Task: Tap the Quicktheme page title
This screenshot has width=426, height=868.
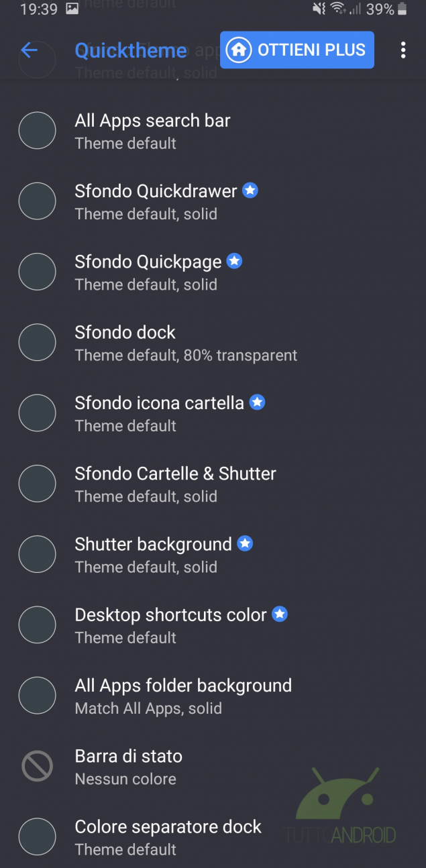Action: [131, 50]
